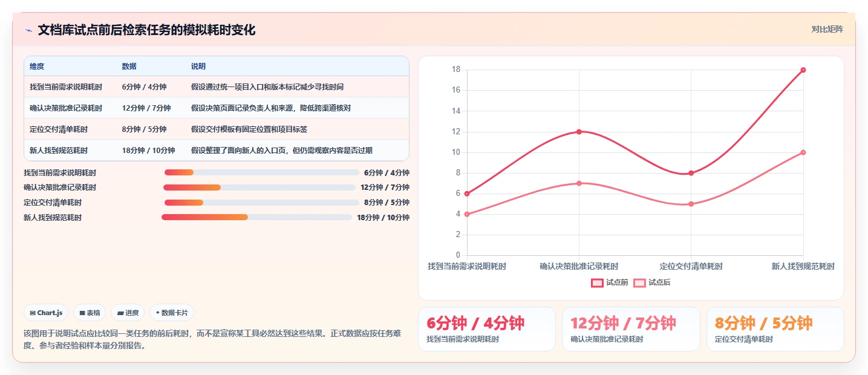Click progress bar for 确认决策批准记录耗时
Viewport: 868px width, 375px height.
click(x=259, y=187)
